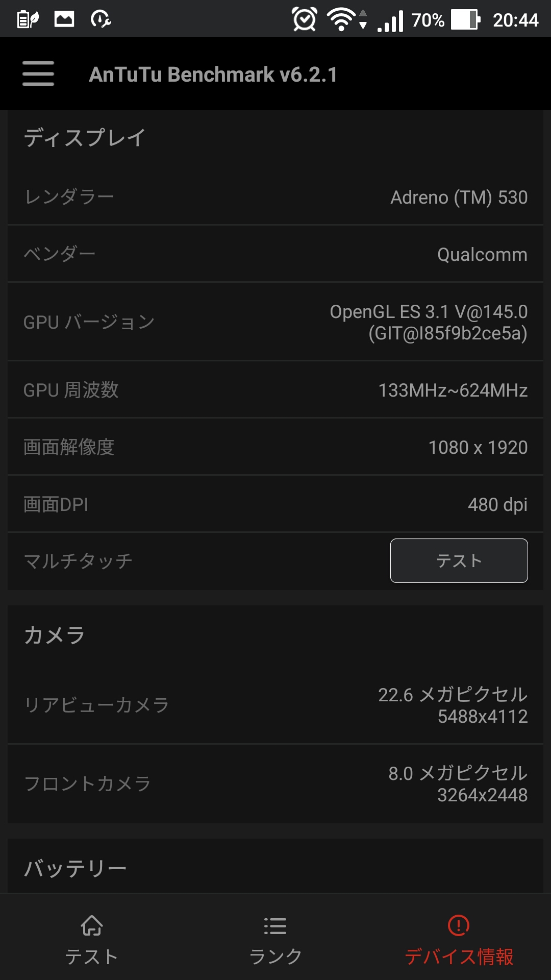Tap the speedometer wrench notification icon
Screen dimensions: 551x980
[x=101, y=19]
